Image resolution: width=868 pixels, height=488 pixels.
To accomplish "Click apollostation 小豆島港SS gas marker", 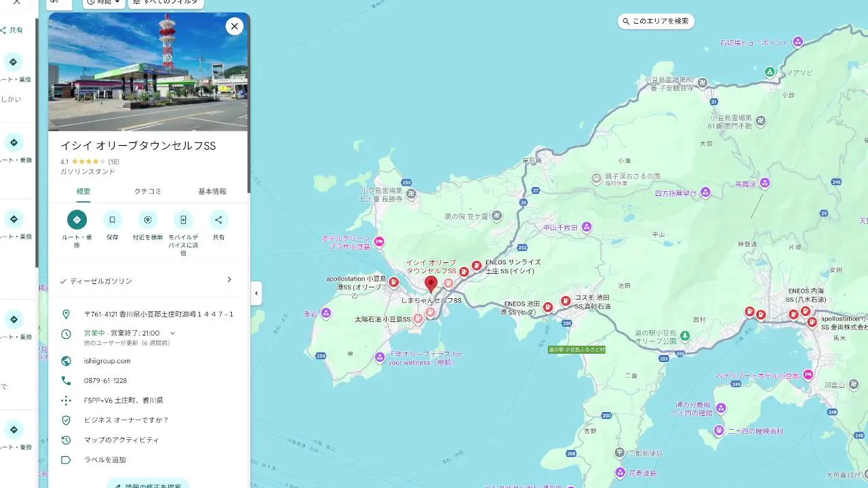I will (393, 282).
